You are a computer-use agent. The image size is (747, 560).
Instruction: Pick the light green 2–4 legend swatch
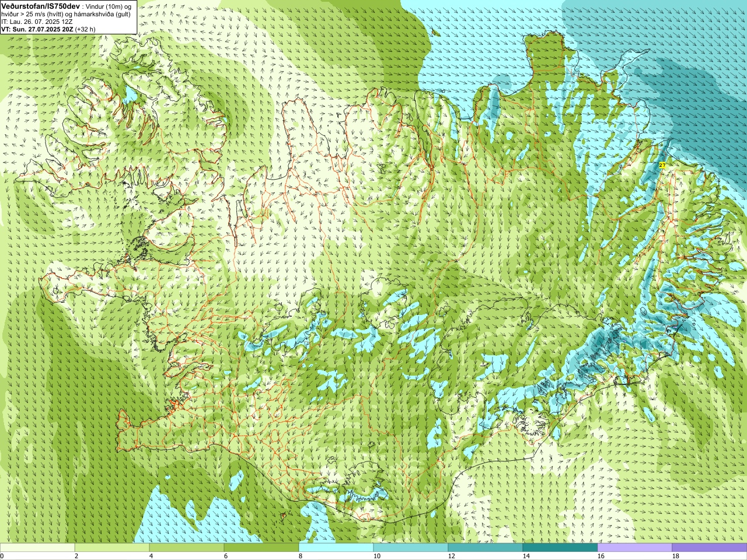pyautogui.click(x=112, y=548)
